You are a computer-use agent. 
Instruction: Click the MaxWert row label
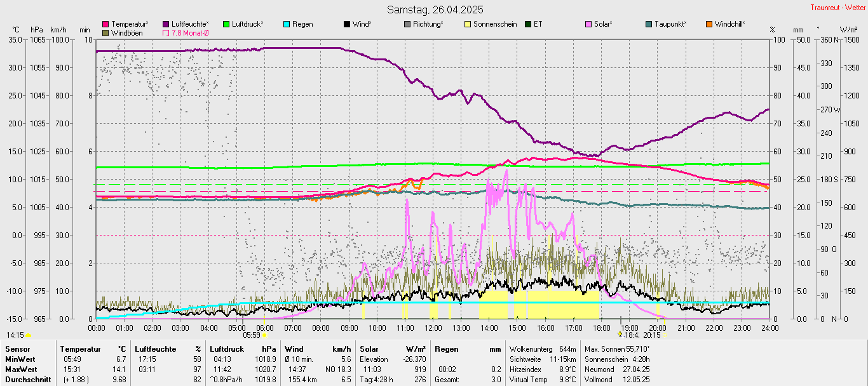coord(22,369)
